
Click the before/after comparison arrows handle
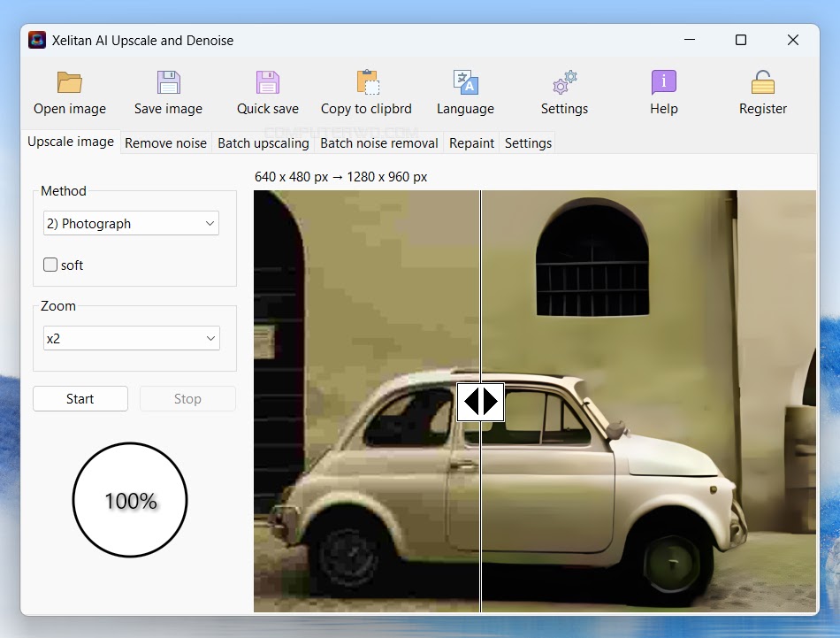tap(480, 402)
